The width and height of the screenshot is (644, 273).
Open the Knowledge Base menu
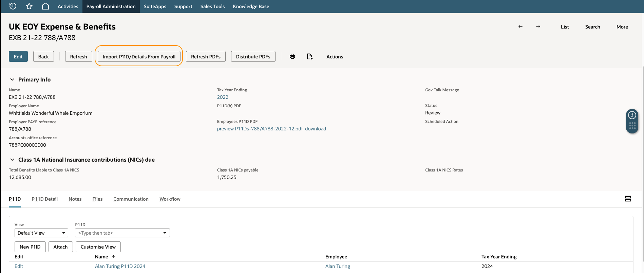point(251,6)
